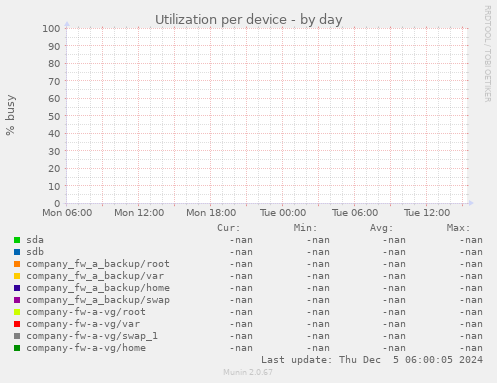Click the sda green legend swatch
Screen dimensions: 497x383
tap(17, 240)
